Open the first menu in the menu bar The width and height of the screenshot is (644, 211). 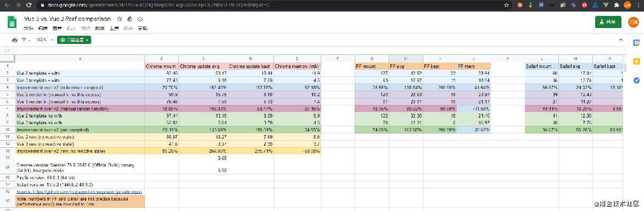point(28,29)
